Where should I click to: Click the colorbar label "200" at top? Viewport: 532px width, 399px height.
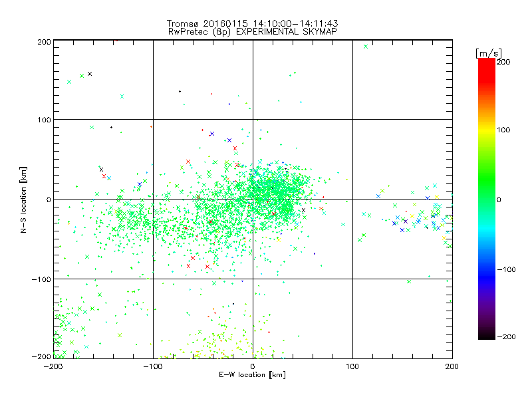pos(503,62)
